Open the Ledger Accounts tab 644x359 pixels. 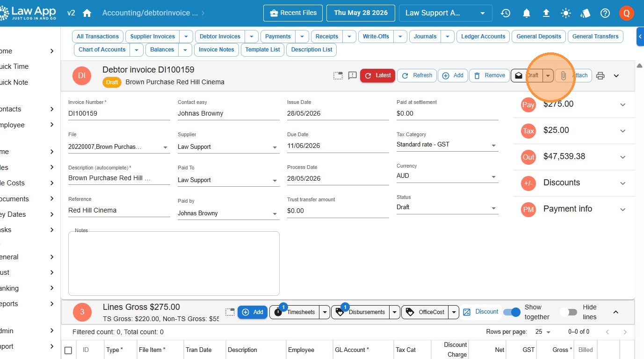pos(483,37)
